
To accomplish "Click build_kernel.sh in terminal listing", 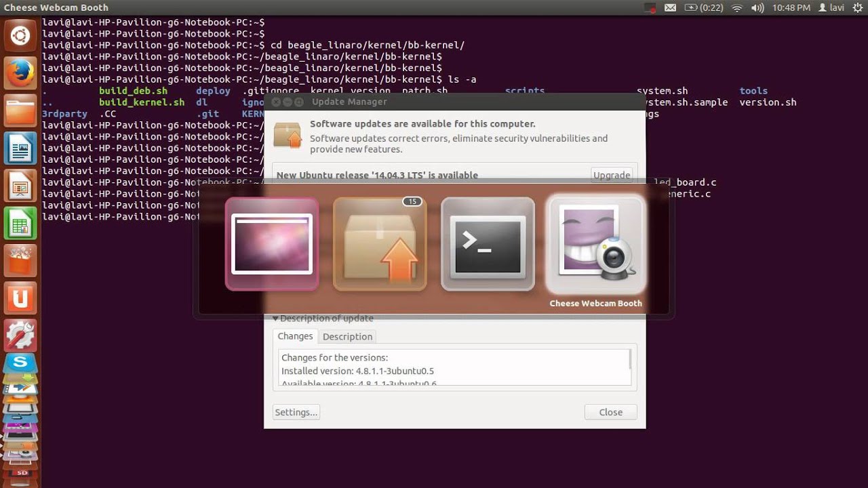I will pos(142,102).
